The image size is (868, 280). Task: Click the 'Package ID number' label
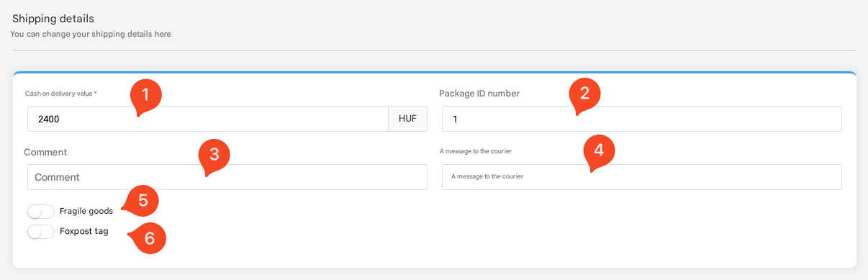479,94
